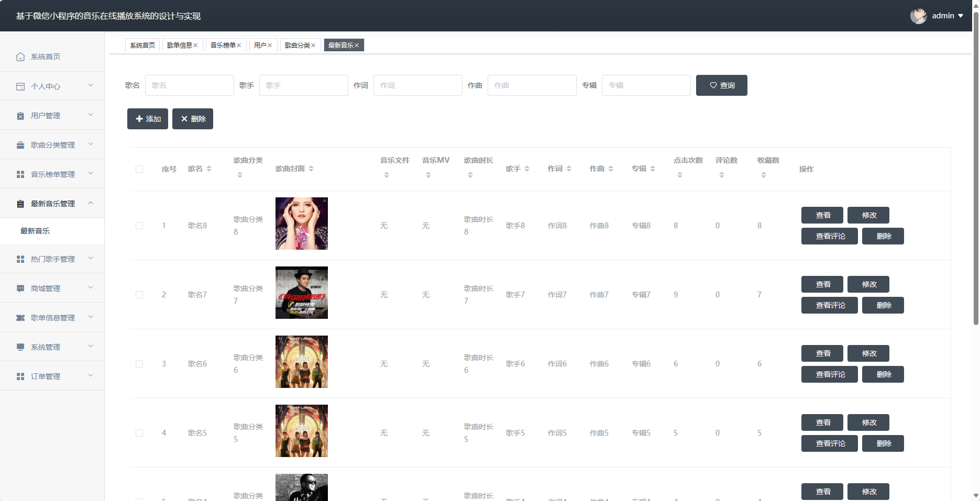The height and width of the screenshot is (501, 980).
Task: Click the home icon beside 系统首页
Action: click(x=20, y=57)
